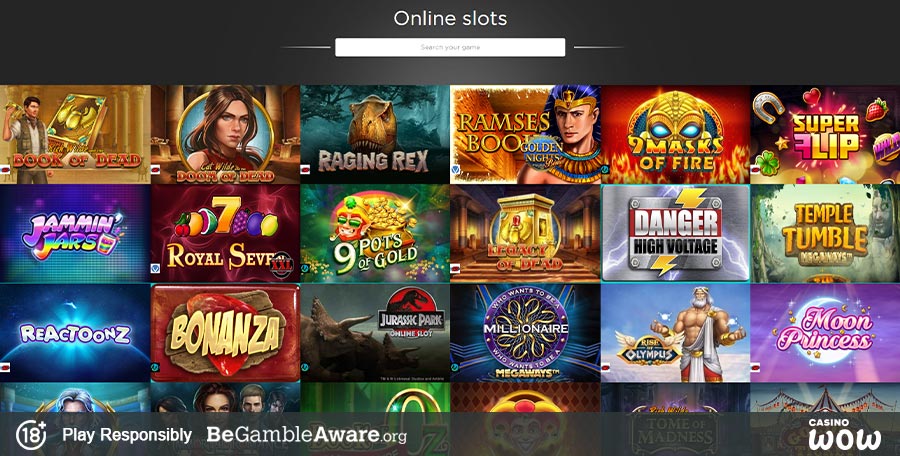Play the 9 Masks of Fire slot
Image resolution: width=900 pixels, height=456 pixels.
tap(675, 134)
